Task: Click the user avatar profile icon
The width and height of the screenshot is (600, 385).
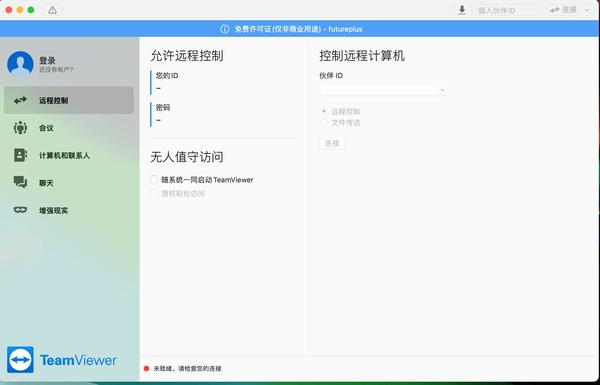Action: [x=20, y=64]
